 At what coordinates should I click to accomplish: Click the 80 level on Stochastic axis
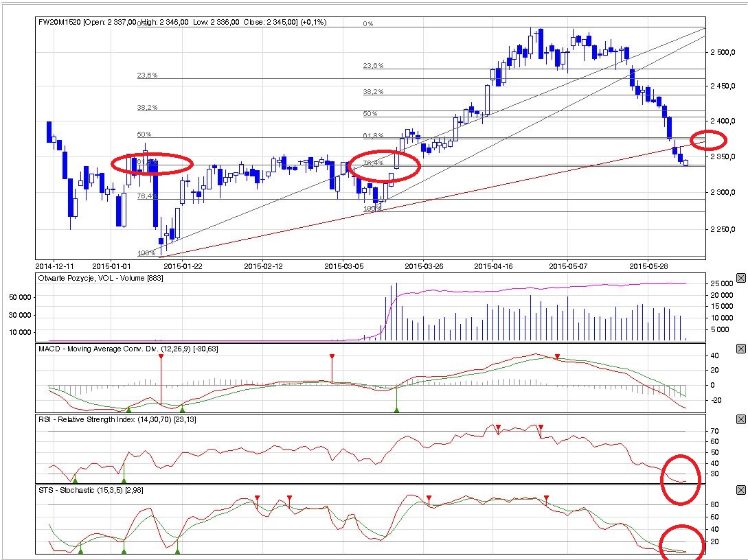714,504
